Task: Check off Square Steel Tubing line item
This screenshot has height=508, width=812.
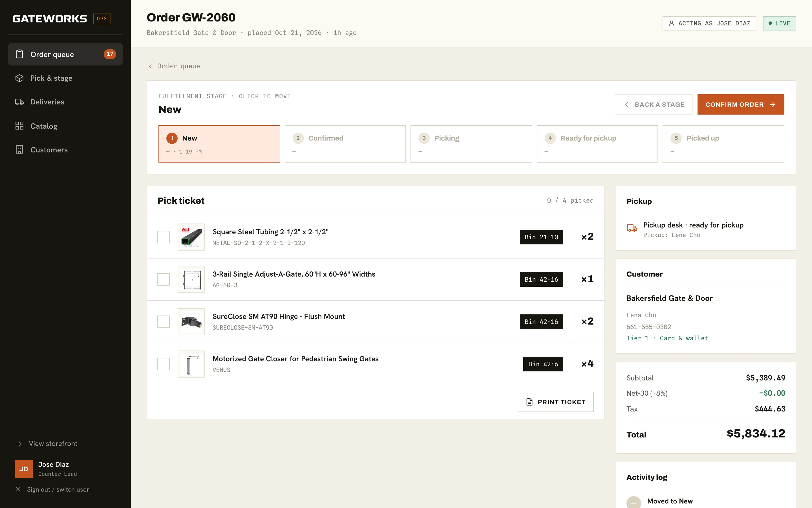Action: click(164, 237)
